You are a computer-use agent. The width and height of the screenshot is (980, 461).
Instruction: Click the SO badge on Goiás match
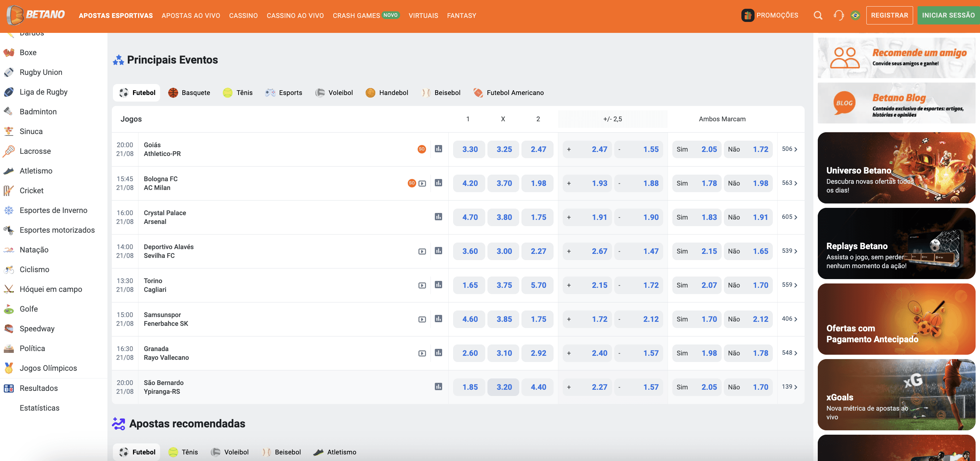coord(422,149)
